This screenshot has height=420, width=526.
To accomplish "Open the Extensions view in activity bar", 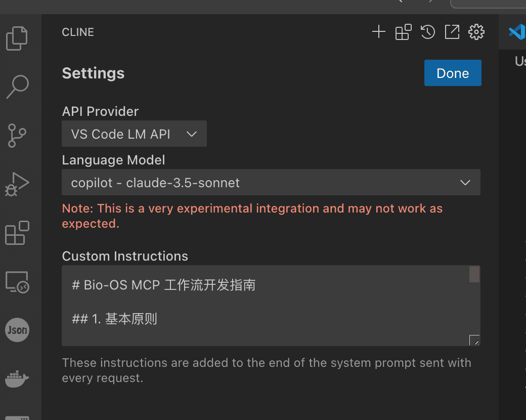I will (17, 233).
